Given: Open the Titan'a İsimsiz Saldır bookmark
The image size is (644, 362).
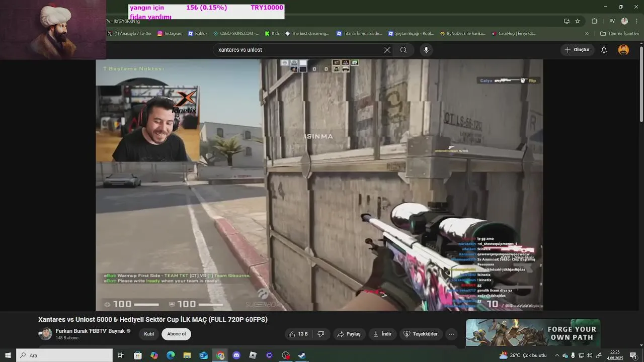Looking at the screenshot, I should [x=359, y=34].
